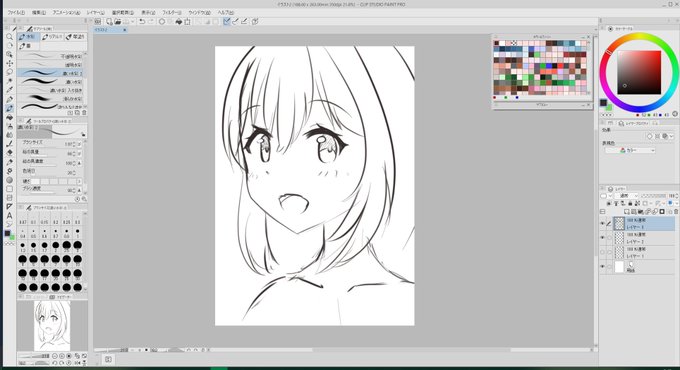Open save dropdown arrow in command bar

(133, 22)
